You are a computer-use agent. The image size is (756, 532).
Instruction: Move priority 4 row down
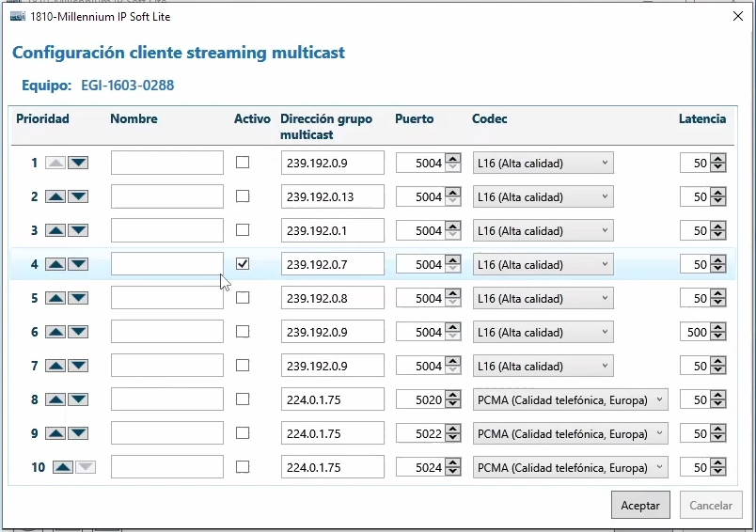pos(78,264)
